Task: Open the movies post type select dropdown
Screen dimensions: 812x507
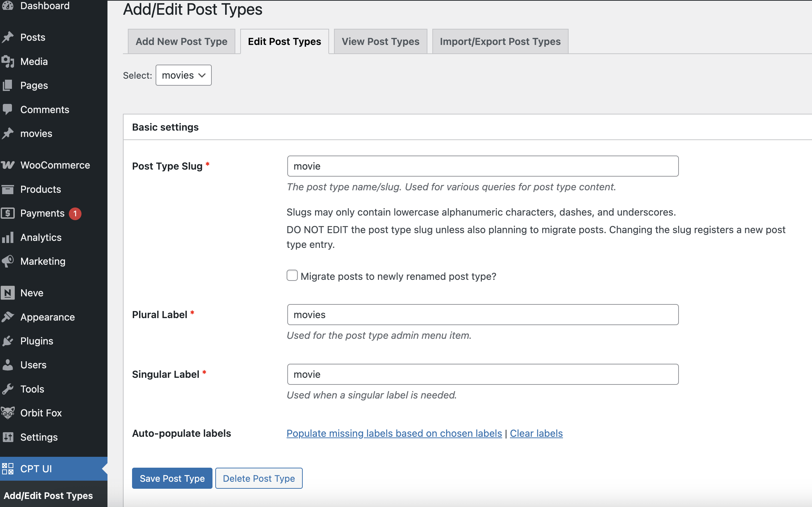Action: click(x=183, y=75)
